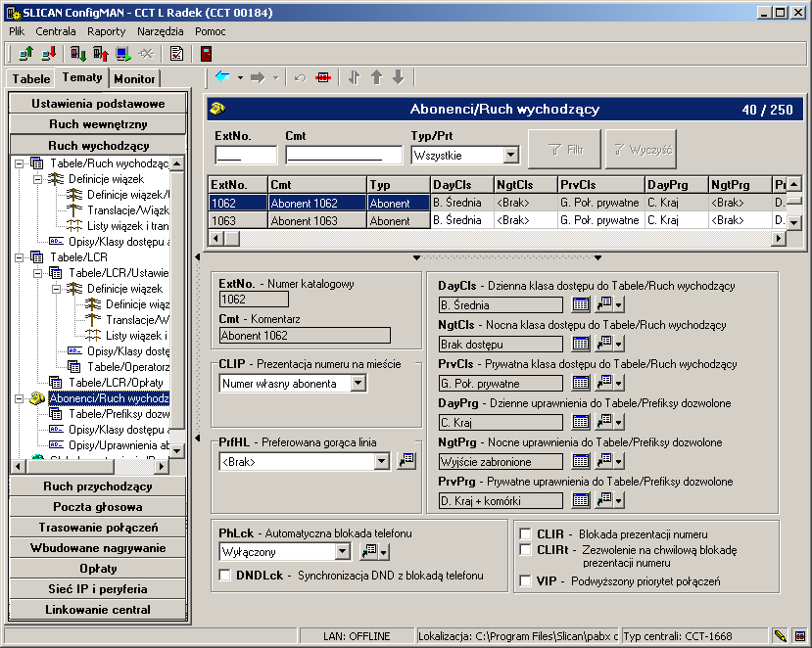The width and height of the screenshot is (812, 648).
Task: Open the Ustawienia podstawowe section
Action: click(x=98, y=103)
